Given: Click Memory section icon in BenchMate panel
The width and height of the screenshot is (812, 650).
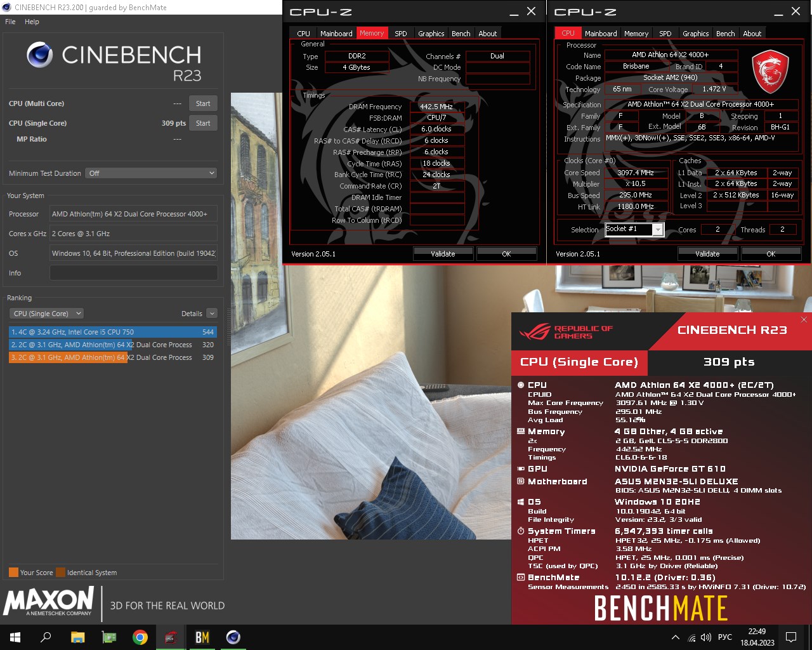Looking at the screenshot, I should (521, 432).
